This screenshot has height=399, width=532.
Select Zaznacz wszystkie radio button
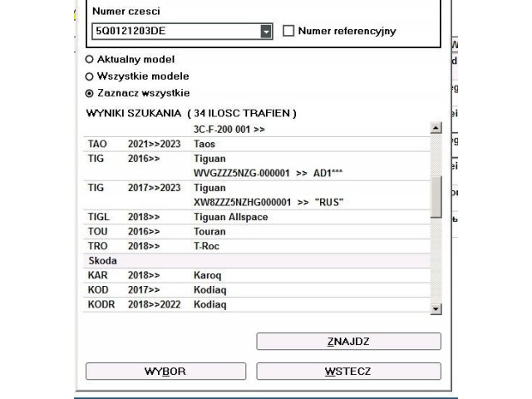(x=90, y=92)
